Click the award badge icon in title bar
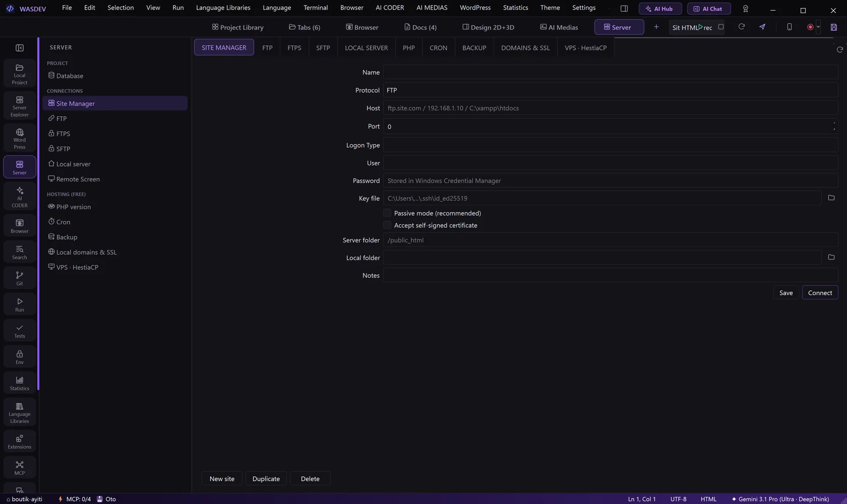This screenshot has height=504, width=847. 746,9
